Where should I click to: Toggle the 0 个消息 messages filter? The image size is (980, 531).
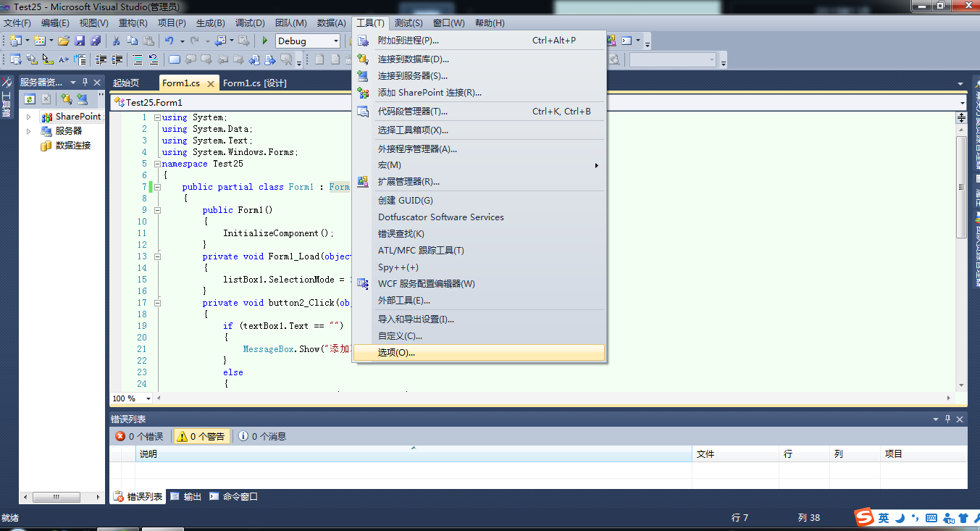[262, 436]
